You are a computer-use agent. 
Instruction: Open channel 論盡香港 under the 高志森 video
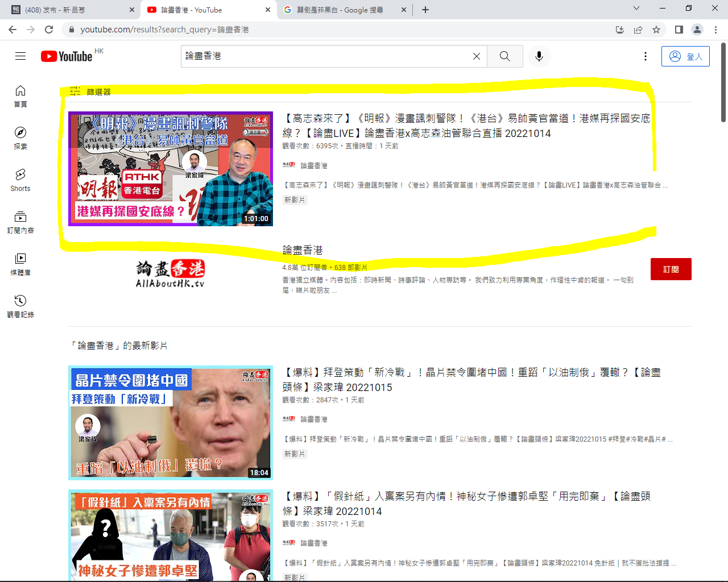click(x=313, y=165)
